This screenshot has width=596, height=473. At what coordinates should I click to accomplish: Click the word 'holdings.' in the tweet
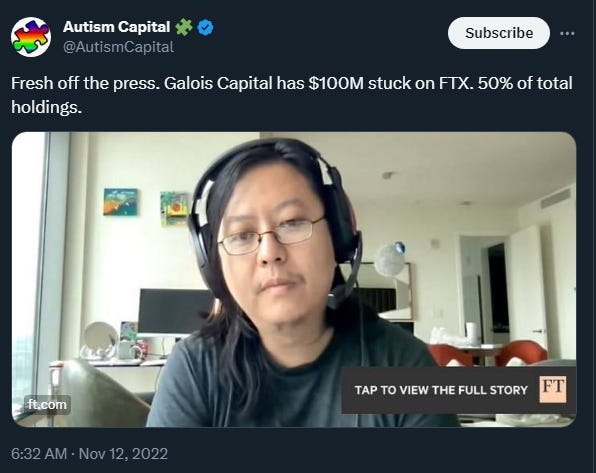tap(46, 107)
